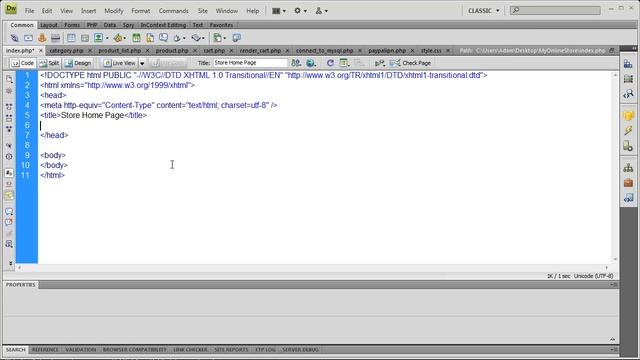640x360 pixels.
Task: Open the Extend Dreamweaver gear menu
Action: [300, 11]
